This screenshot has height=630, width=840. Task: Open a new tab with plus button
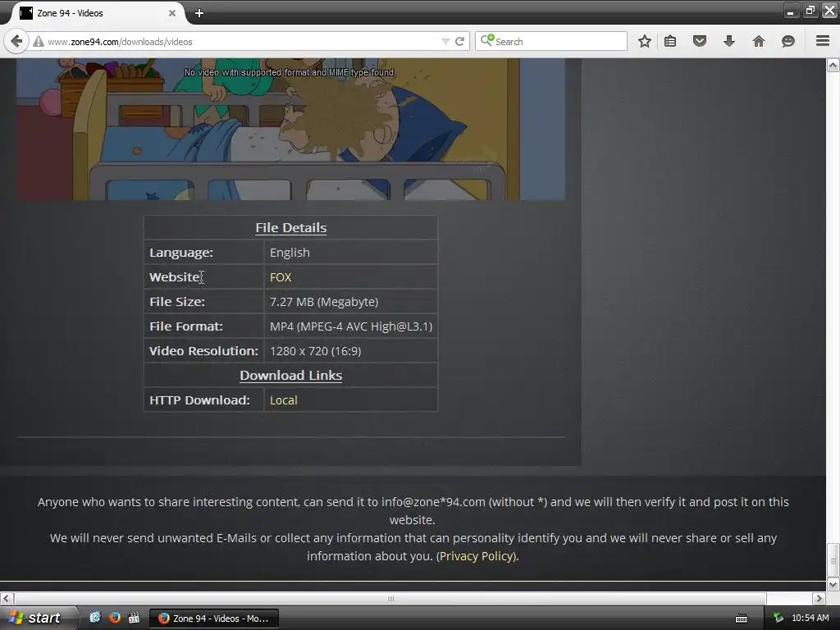pyautogui.click(x=199, y=13)
